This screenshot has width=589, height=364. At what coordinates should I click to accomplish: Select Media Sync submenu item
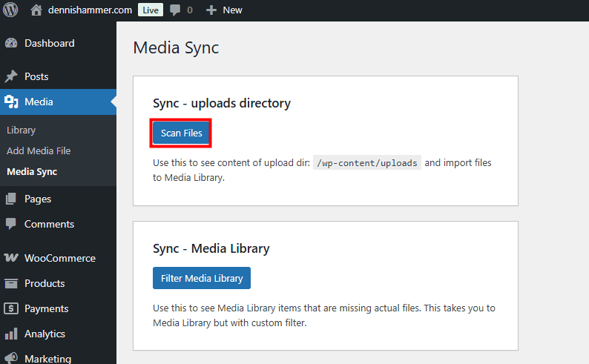(32, 172)
